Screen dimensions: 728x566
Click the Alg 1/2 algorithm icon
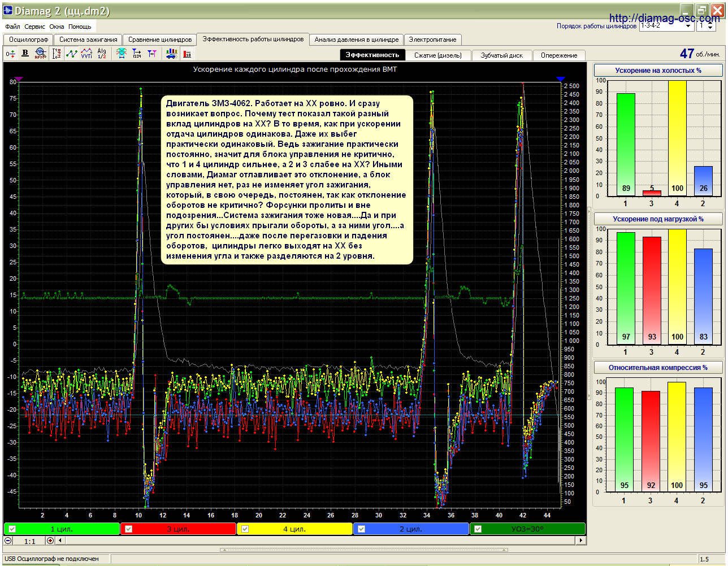coord(102,54)
